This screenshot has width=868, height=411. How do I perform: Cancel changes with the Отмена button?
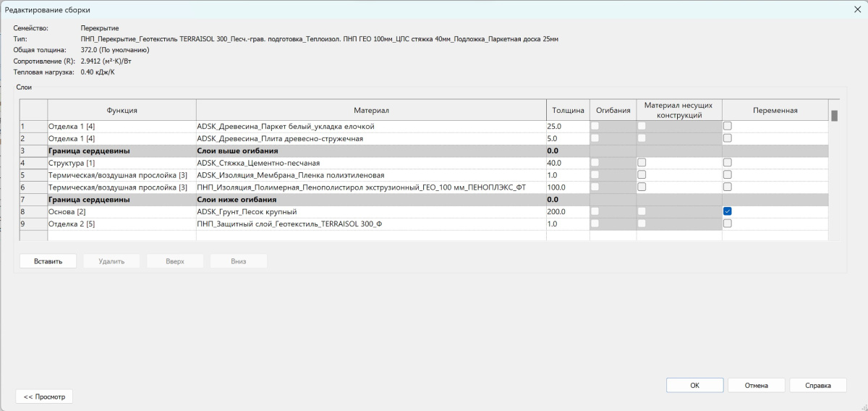pos(756,386)
